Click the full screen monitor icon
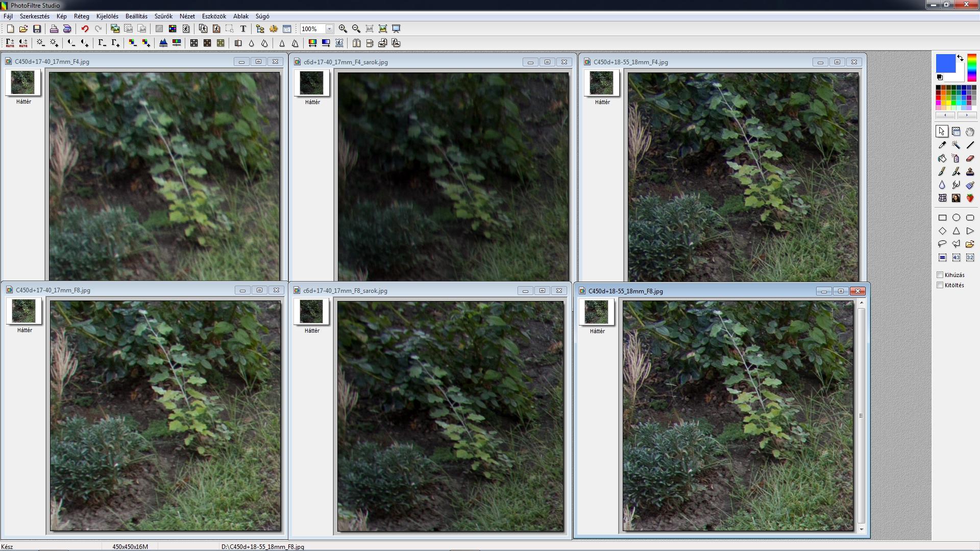 tap(396, 29)
